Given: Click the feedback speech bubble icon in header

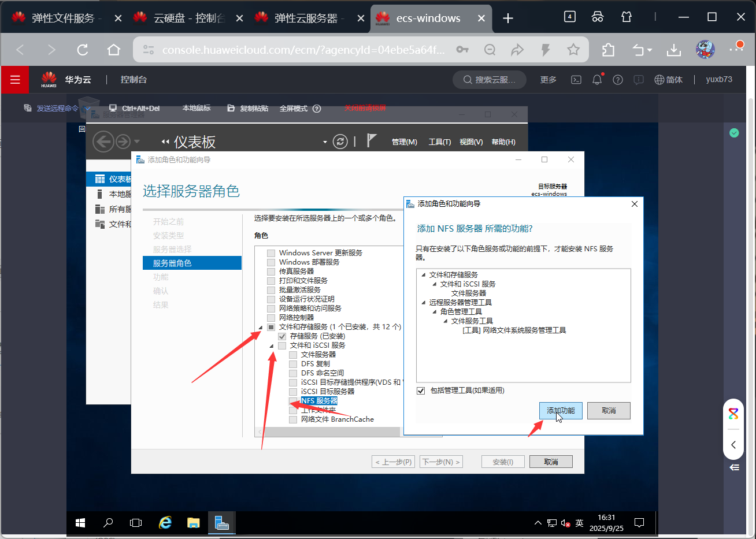Looking at the screenshot, I should (x=639, y=80).
